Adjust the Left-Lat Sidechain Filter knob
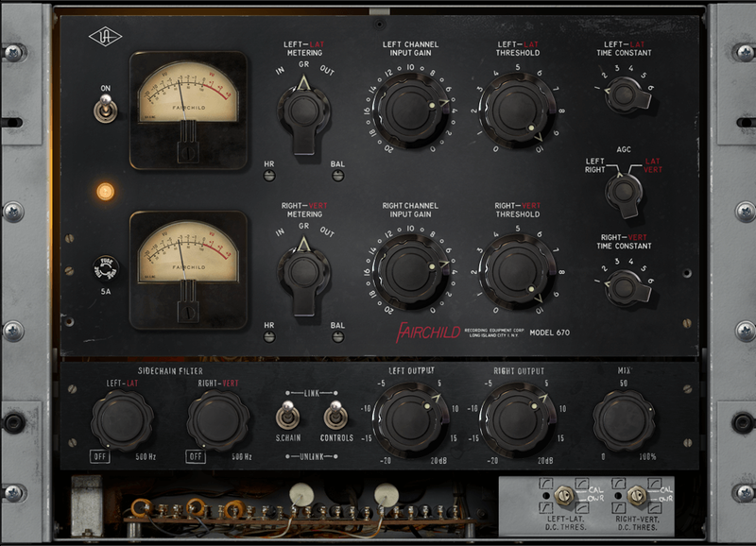The image size is (756, 546). [x=123, y=419]
